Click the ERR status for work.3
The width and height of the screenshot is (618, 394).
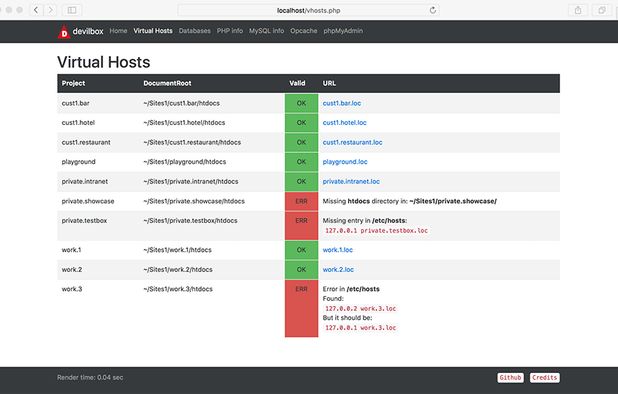pos(301,309)
